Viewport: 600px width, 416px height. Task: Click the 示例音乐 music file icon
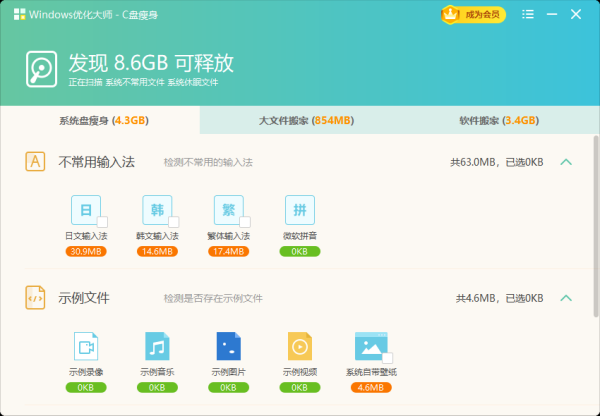(x=157, y=346)
